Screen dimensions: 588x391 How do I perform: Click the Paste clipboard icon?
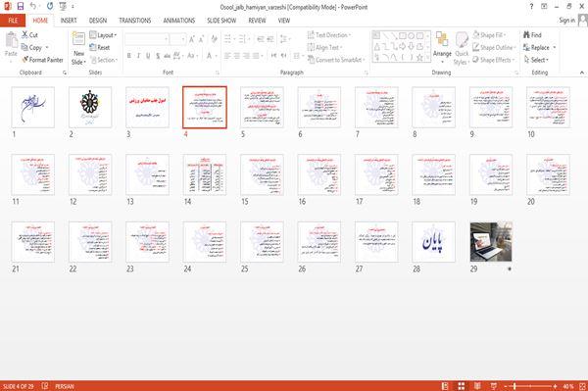click(x=11, y=40)
